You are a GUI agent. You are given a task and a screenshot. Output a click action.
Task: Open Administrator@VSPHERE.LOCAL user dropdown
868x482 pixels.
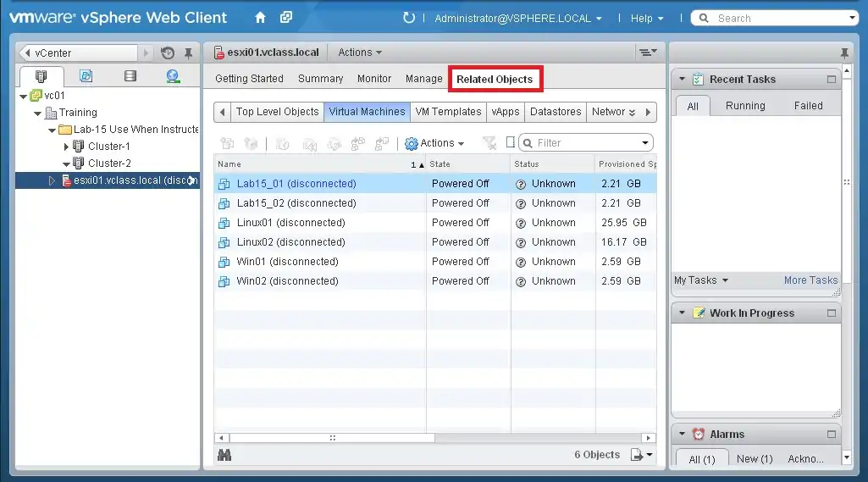point(517,18)
